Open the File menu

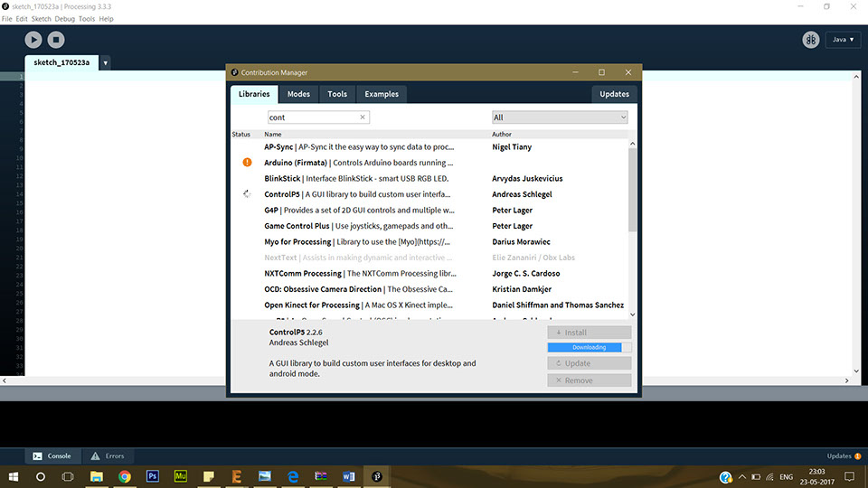tap(6, 19)
